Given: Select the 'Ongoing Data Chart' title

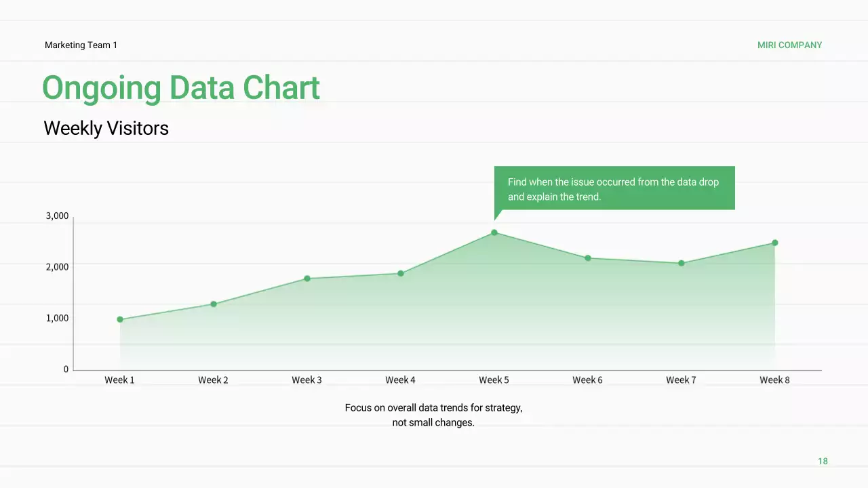Looking at the screenshot, I should [181, 88].
